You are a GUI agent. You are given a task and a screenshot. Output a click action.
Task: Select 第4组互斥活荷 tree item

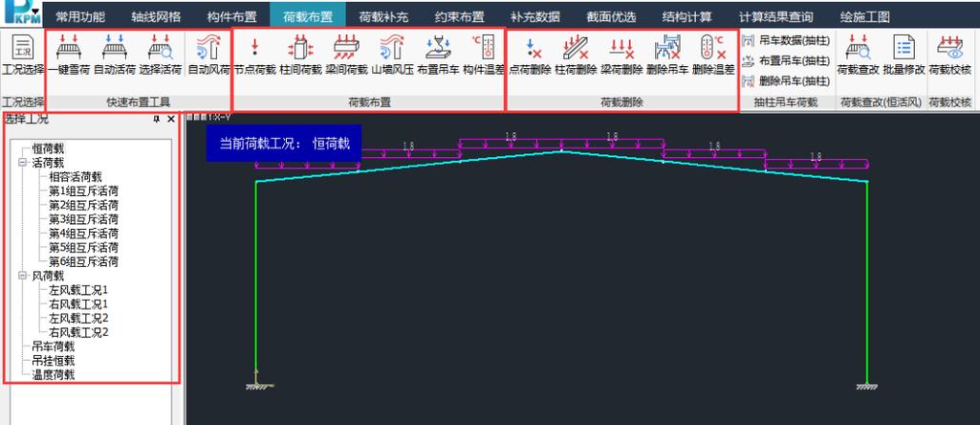(x=84, y=234)
